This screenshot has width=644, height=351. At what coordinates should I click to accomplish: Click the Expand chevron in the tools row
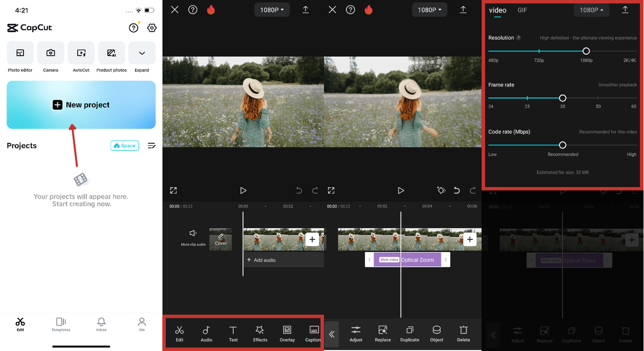(142, 53)
